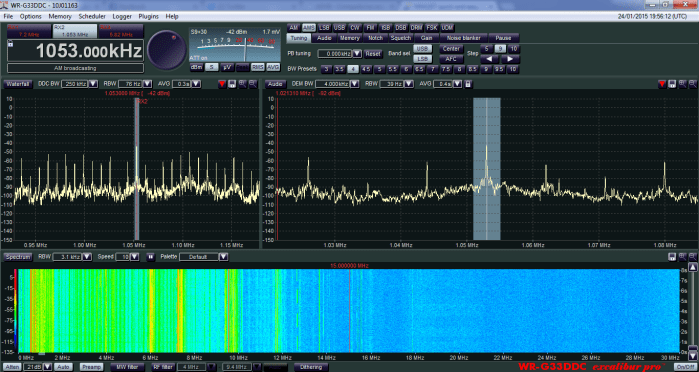
Task: Toggle the RF filter
Action: pos(163,367)
